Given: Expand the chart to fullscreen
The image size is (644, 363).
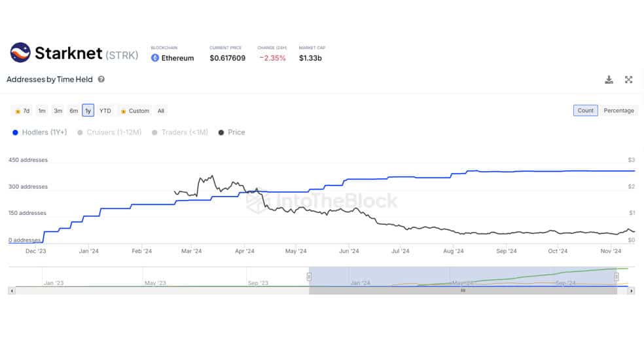Looking at the screenshot, I should pyautogui.click(x=628, y=80).
